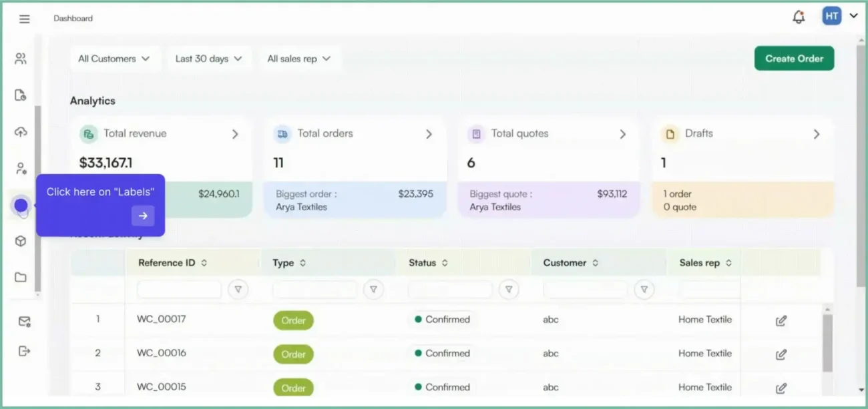
Task: Expand the HT user profile menu
Action: click(x=840, y=17)
